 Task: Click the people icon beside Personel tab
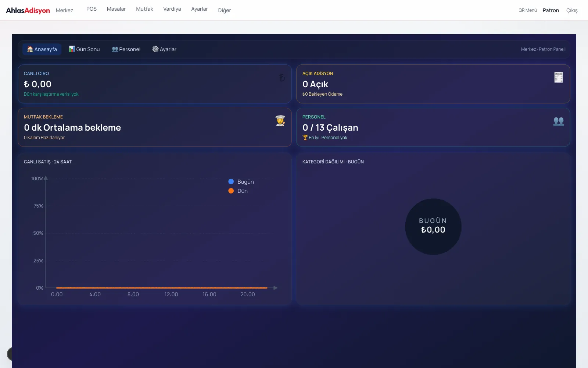click(x=115, y=49)
